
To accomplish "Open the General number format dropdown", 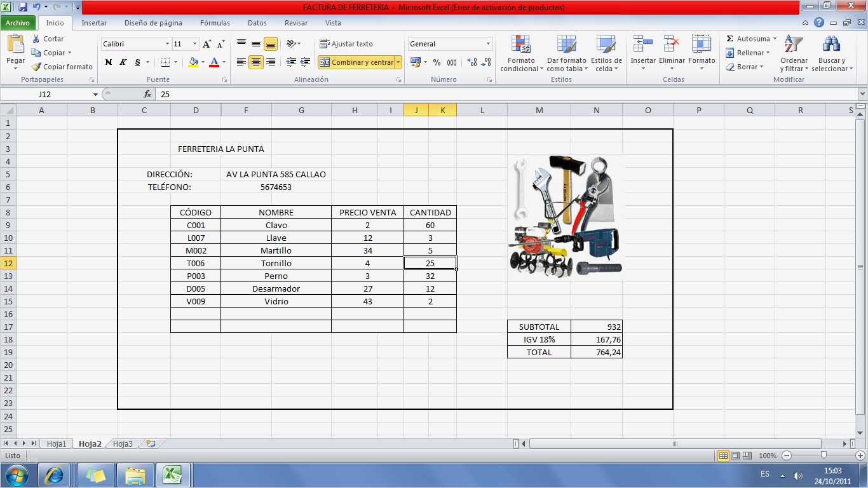I will pyautogui.click(x=449, y=43).
